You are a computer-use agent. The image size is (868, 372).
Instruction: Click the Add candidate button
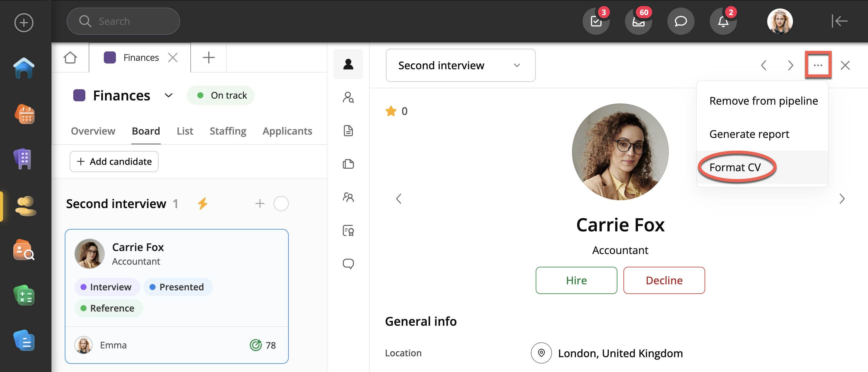(114, 162)
